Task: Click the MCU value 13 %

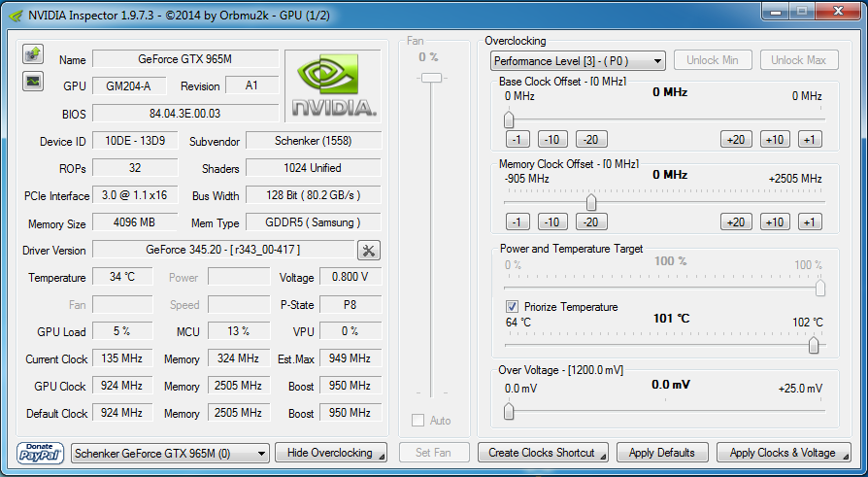Action: [x=239, y=330]
